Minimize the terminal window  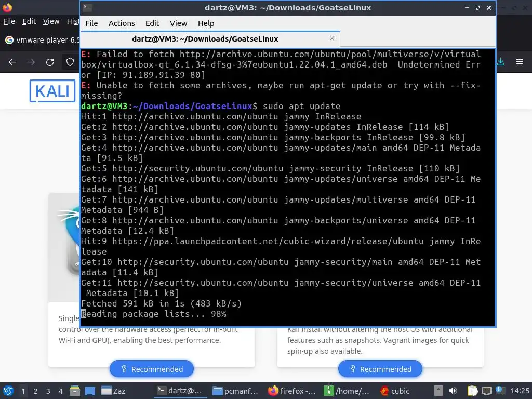[467, 7]
